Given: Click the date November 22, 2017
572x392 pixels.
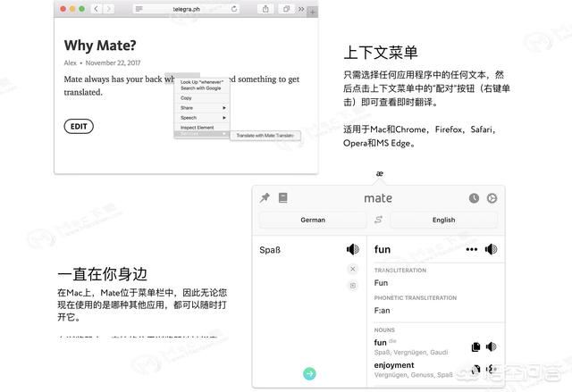Looking at the screenshot, I should (113, 63).
